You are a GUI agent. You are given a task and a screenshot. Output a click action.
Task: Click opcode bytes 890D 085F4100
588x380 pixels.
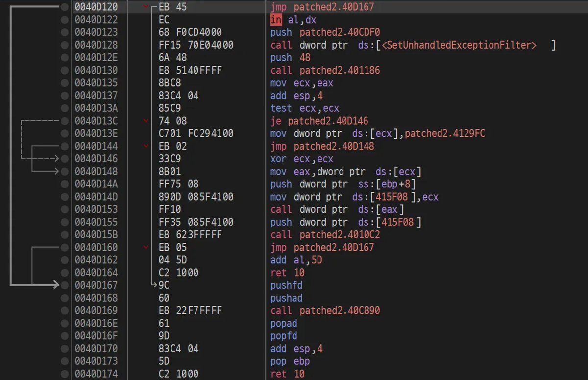[x=196, y=197]
